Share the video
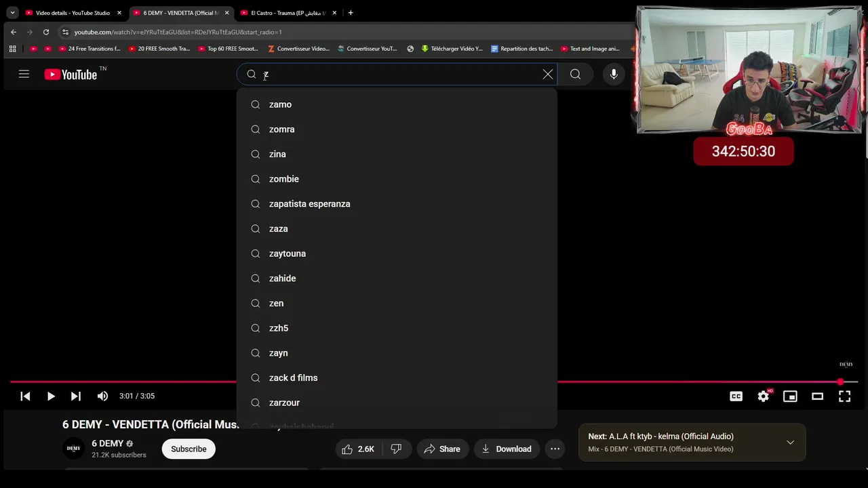Image resolution: width=868 pixels, height=488 pixels. (442, 449)
